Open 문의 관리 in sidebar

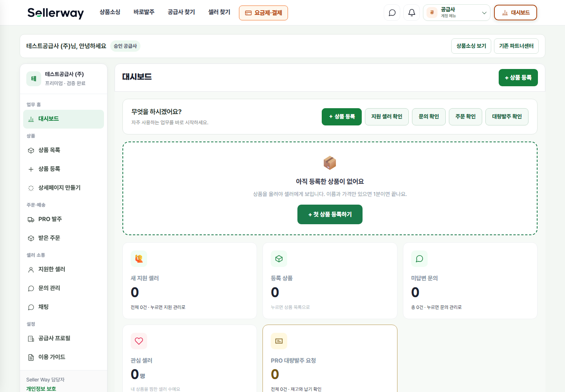[x=64, y=288]
